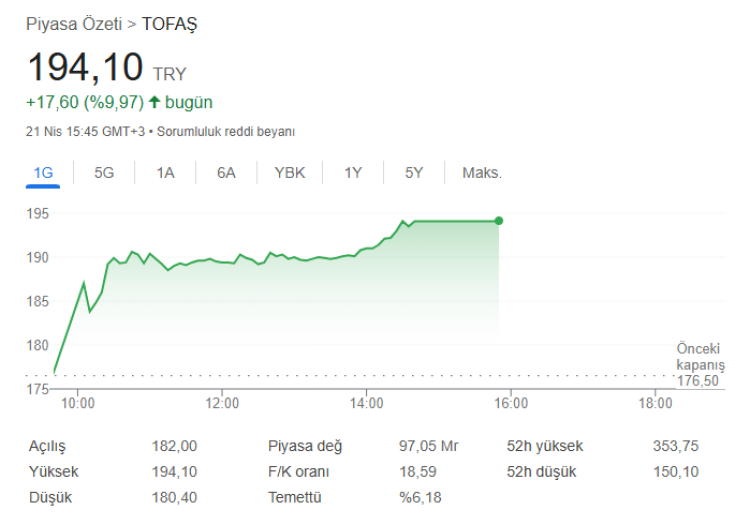Click the 12:00 time axis label
The height and width of the screenshot is (525, 750).
click(222, 403)
